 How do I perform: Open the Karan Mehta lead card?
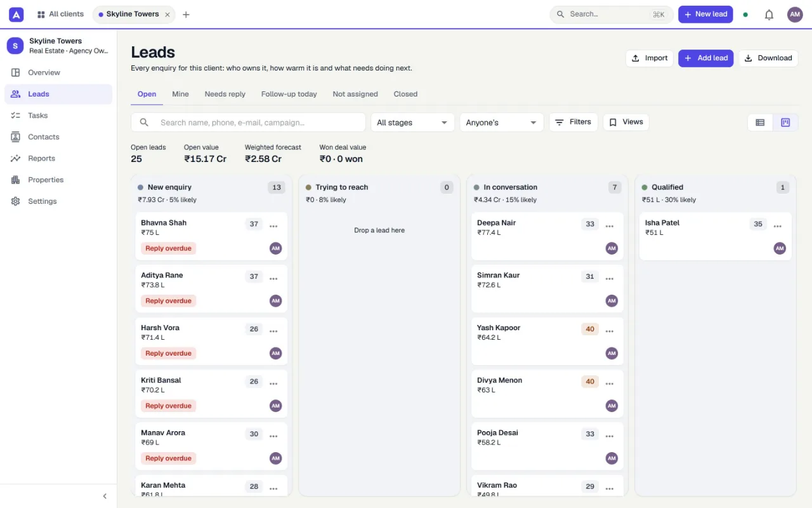tap(211, 486)
